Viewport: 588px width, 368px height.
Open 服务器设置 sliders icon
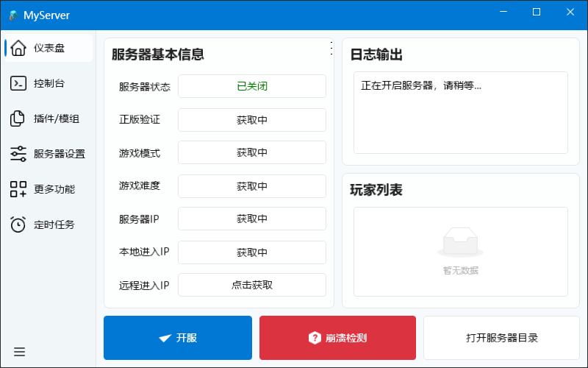tap(18, 154)
